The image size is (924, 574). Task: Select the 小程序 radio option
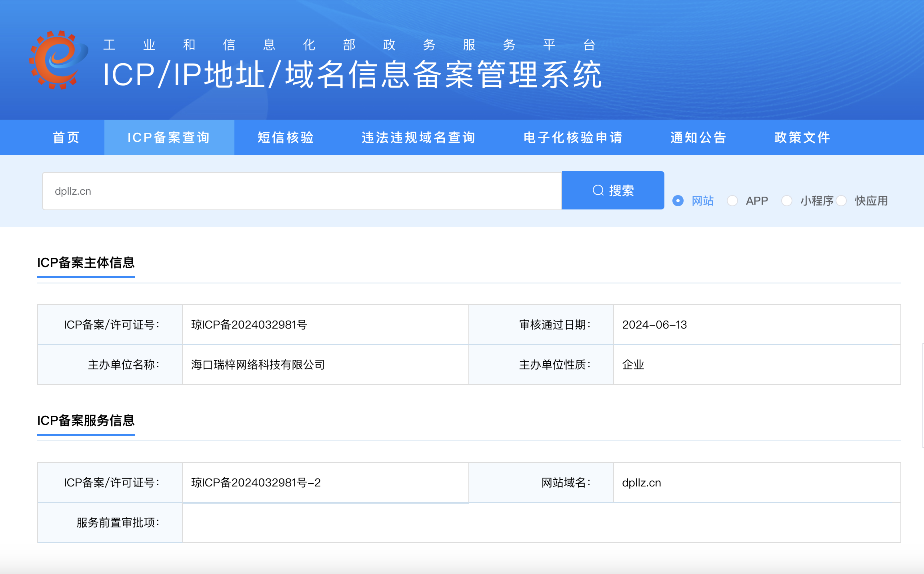pos(787,201)
